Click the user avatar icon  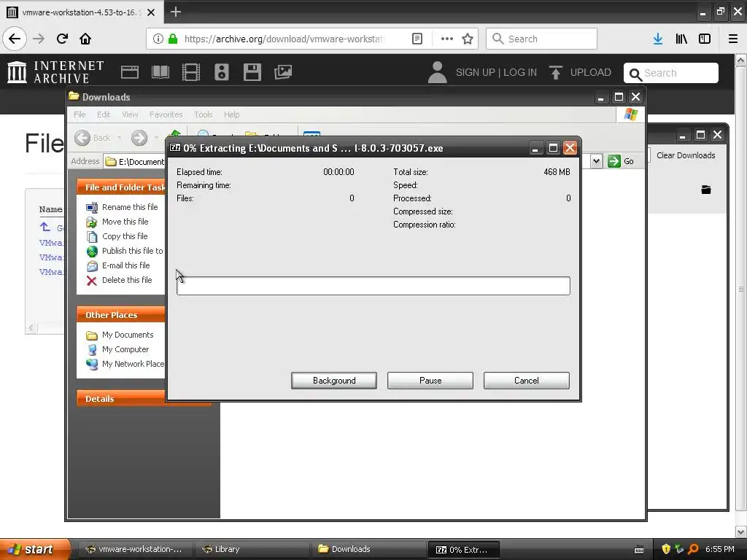click(438, 72)
